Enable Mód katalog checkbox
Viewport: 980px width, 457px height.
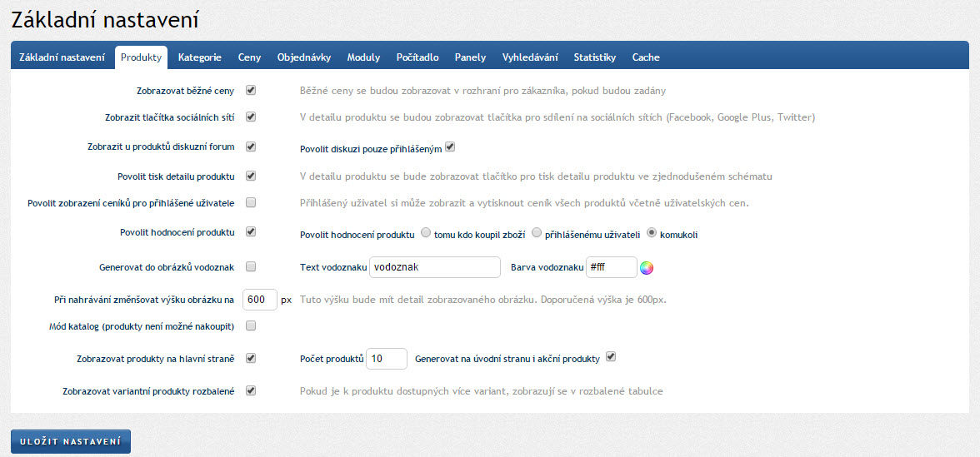251,325
